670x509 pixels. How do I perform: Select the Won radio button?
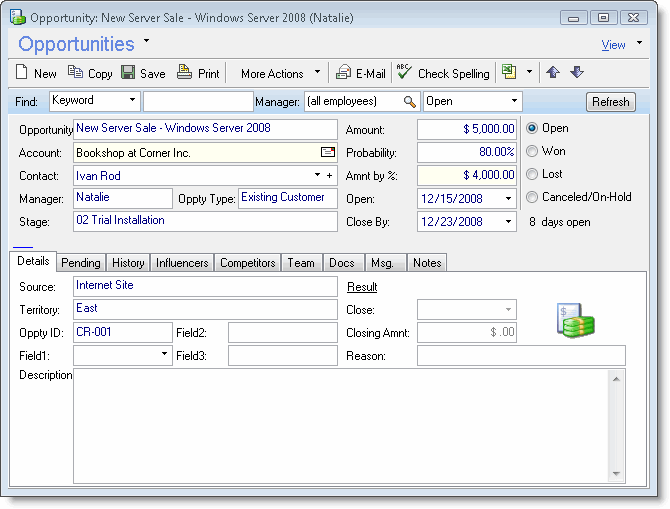(x=532, y=151)
